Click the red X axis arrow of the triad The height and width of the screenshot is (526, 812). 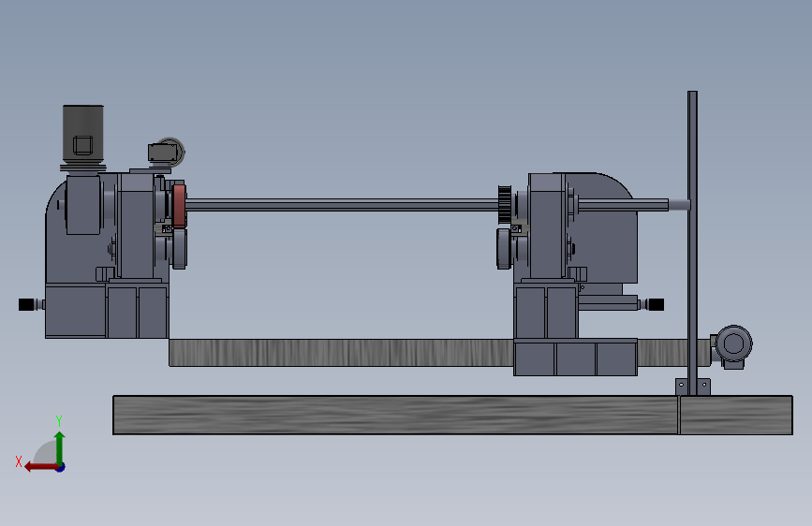tap(40, 467)
